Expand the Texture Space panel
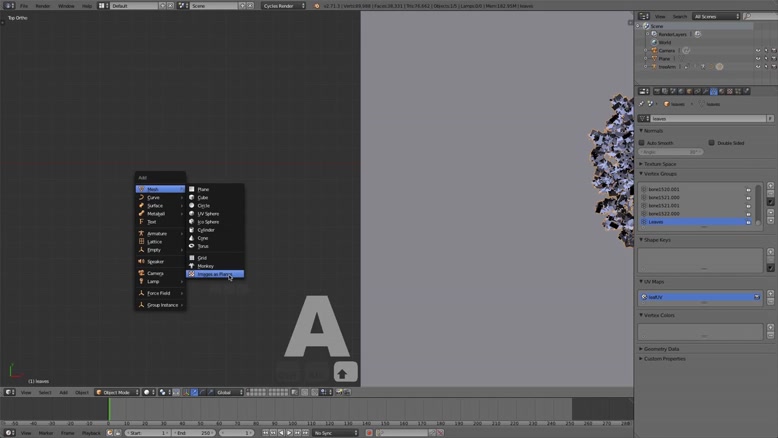This screenshot has width=778, height=438. click(660, 164)
